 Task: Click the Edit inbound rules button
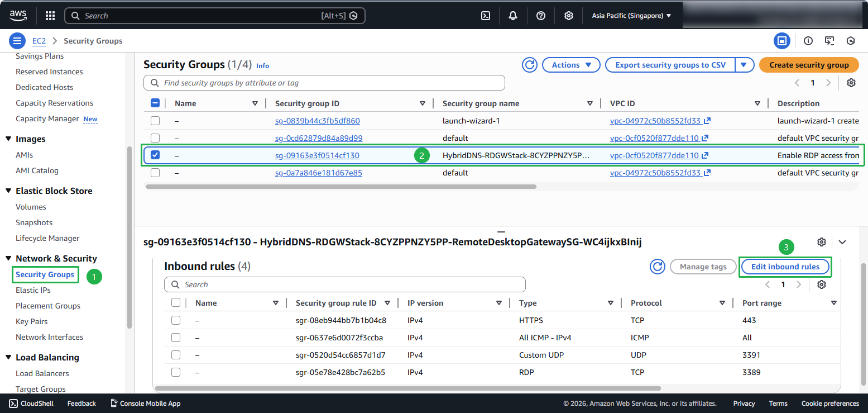[x=785, y=267]
